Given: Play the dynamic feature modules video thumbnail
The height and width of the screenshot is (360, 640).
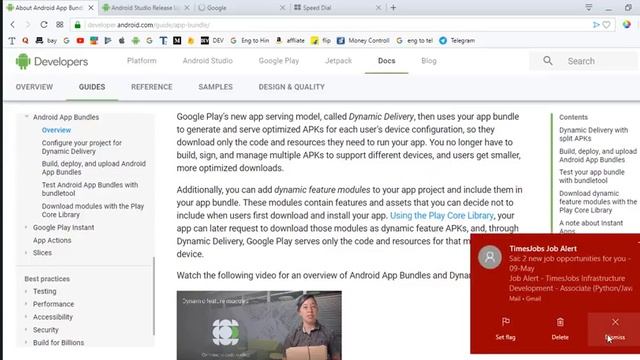Looking at the screenshot, I should click(x=259, y=325).
